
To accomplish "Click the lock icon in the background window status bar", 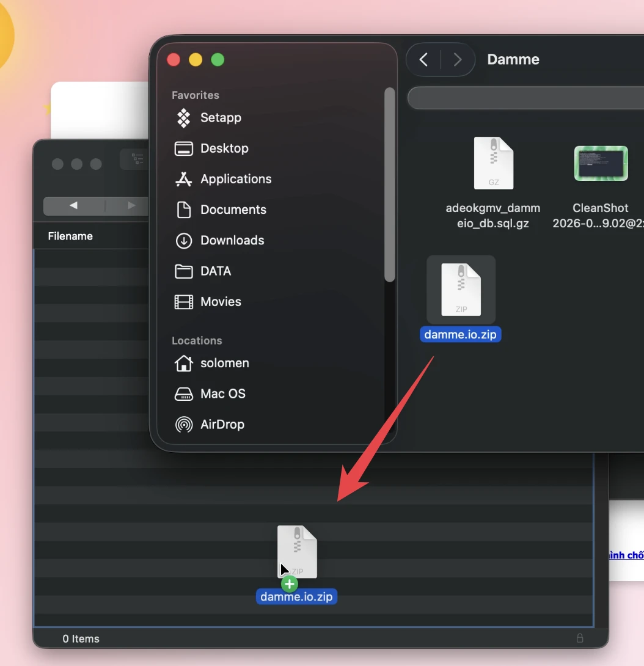I will (580, 638).
